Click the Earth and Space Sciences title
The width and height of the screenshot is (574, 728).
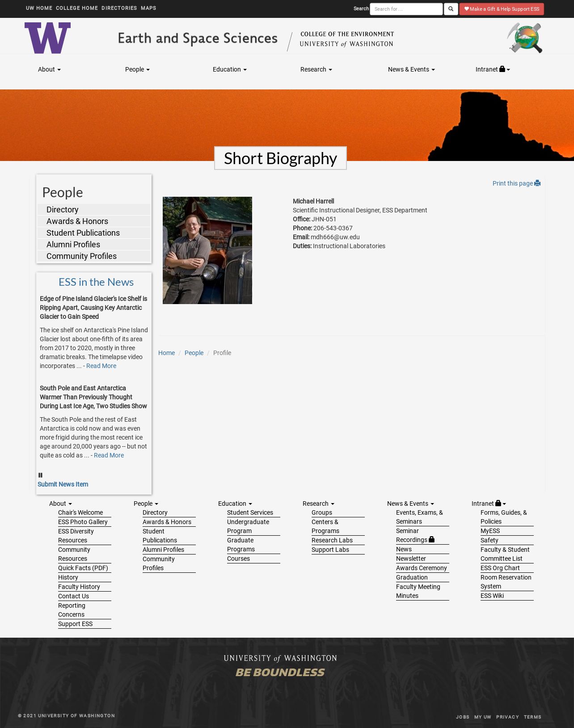click(198, 38)
